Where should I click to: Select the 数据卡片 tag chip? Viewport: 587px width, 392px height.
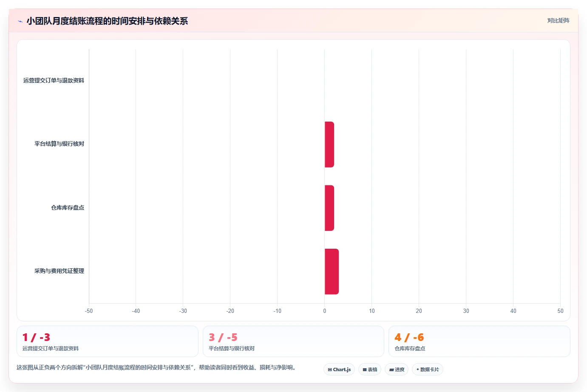tap(428, 369)
